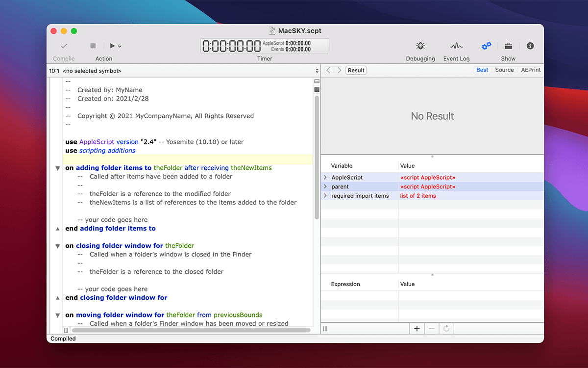Click fold marker at end adding folder items
The height and width of the screenshot is (368, 588).
pos(58,229)
